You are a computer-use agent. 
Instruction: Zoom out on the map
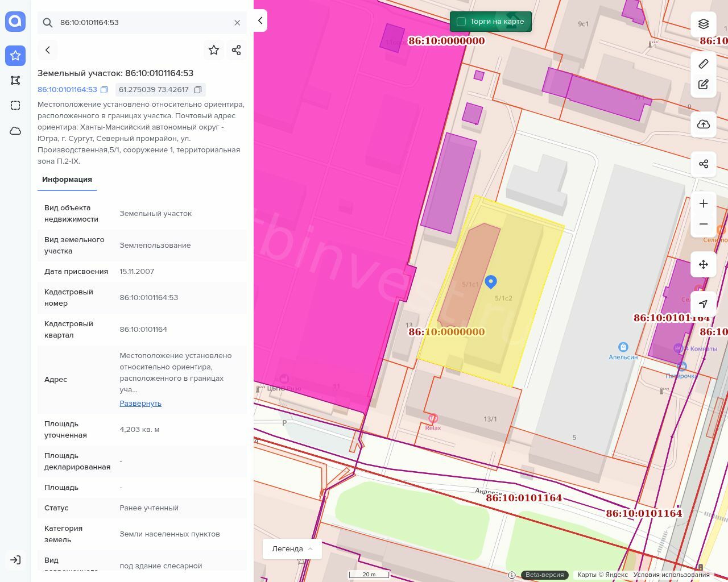pyautogui.click(x=704, y=224)
